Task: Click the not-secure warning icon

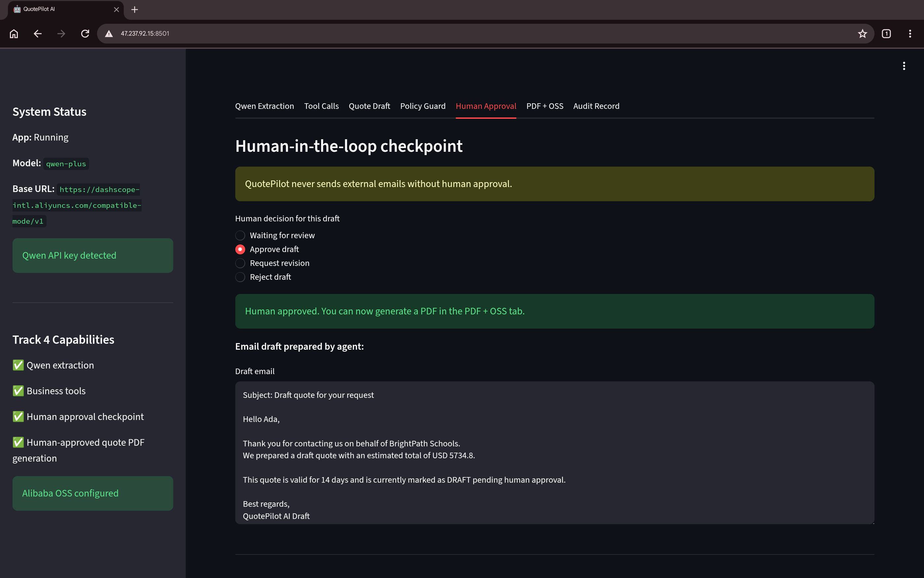Action: click(x=109, y=34)
